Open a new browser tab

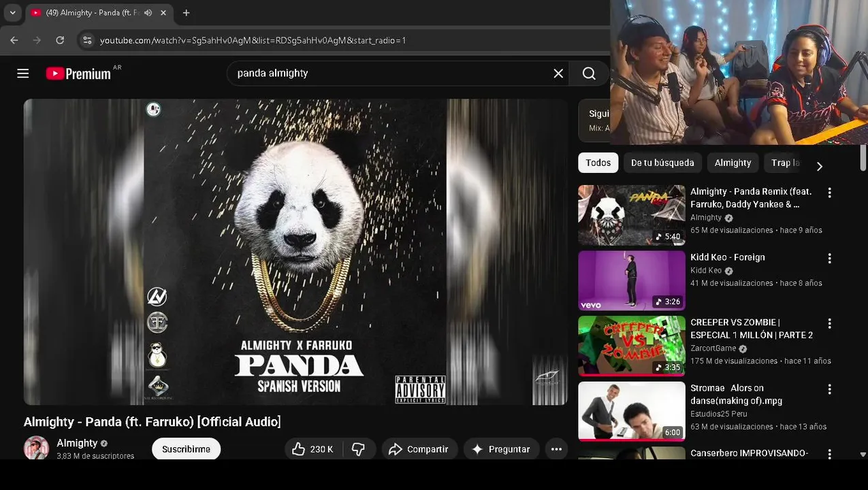coord(186,12)
